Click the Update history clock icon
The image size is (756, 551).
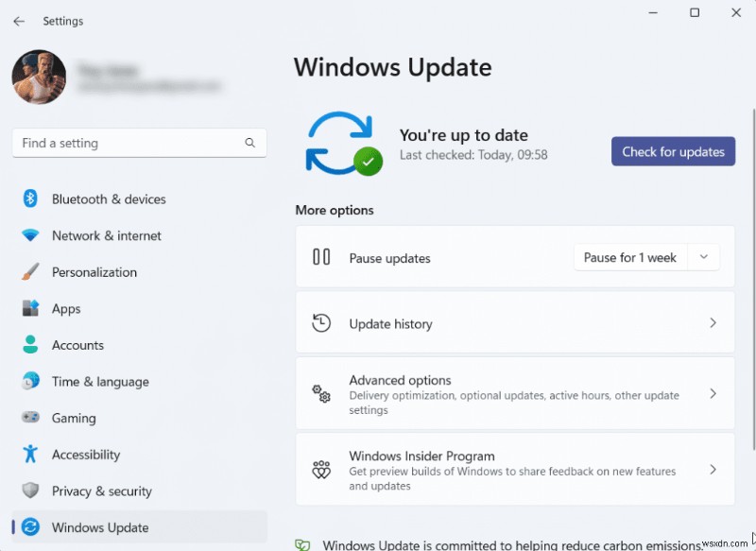point(321,322)
